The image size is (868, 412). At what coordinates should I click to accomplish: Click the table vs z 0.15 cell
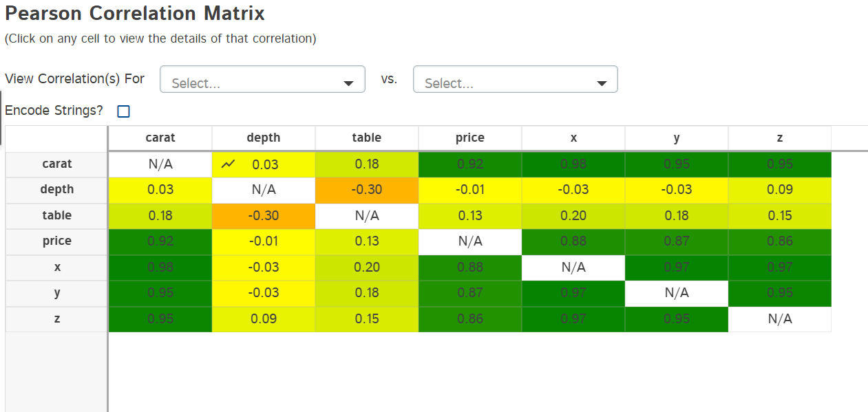tap(780, 215)
